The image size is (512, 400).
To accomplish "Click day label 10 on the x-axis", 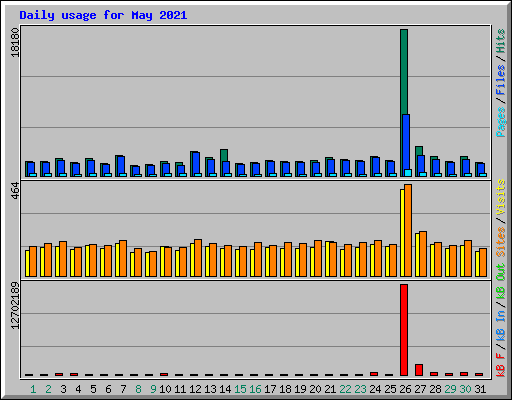I will click(165, 389).
